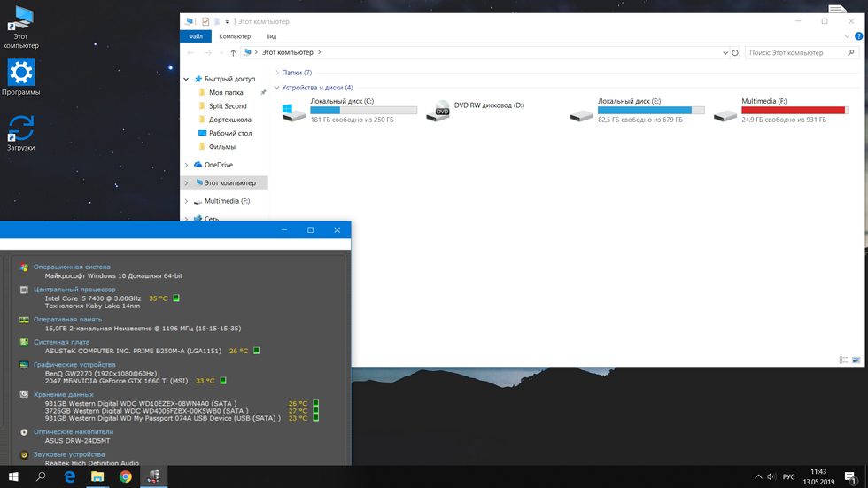This screenshot has height=488, width=868.
Task: Expand the OneDrive tree node
Action: point(187,165)
